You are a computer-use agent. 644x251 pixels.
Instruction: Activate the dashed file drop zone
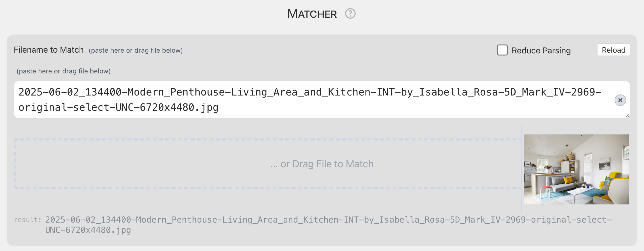point(321,163)
